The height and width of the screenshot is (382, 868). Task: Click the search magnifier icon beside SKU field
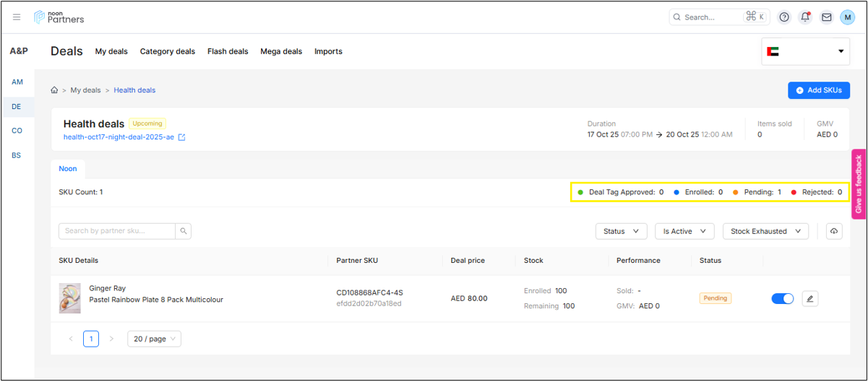tap(184, 231)
